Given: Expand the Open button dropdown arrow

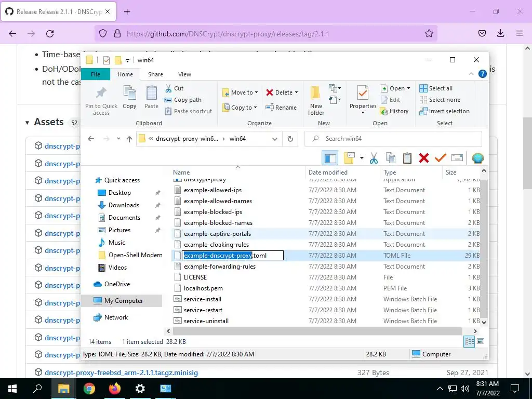Looking at the screenshot, I should [x=408, y=88].
